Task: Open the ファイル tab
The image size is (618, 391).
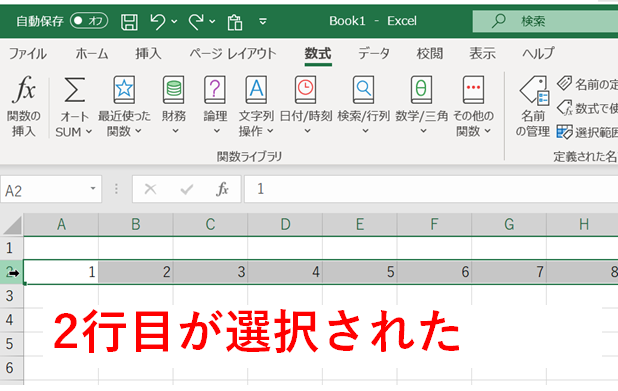Action: tap(28, 53)
